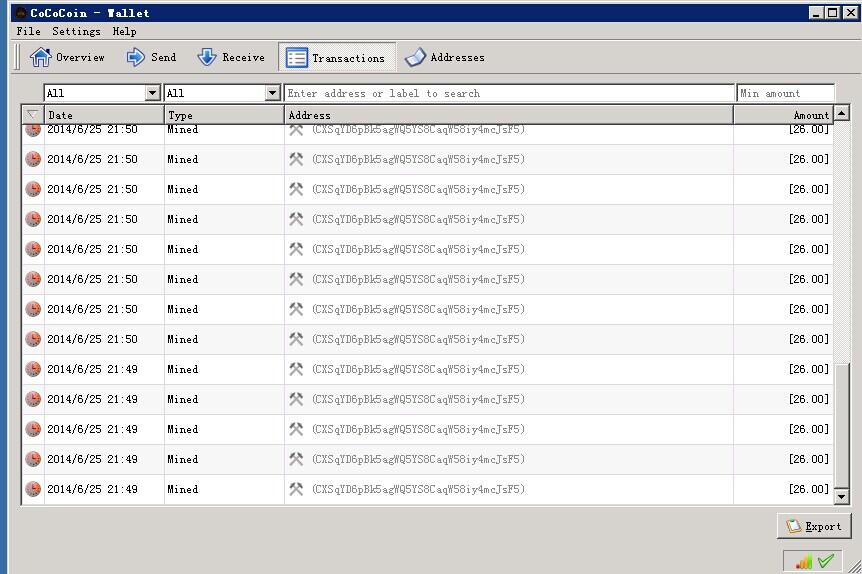Screen dimensions: 862x574
Task: Expand the type filter All dropdown
Action: pos(222,93)
